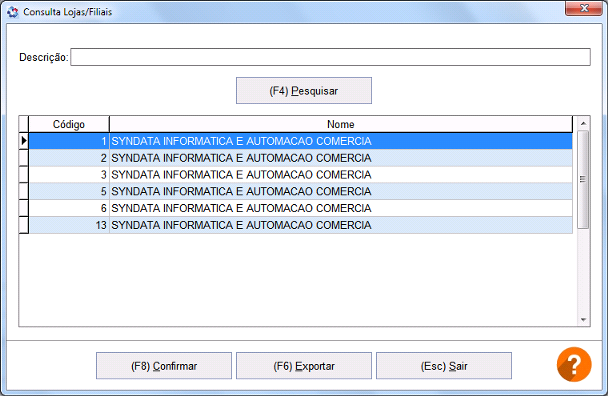Click the scrollbar down arrow

coord(583,320)
